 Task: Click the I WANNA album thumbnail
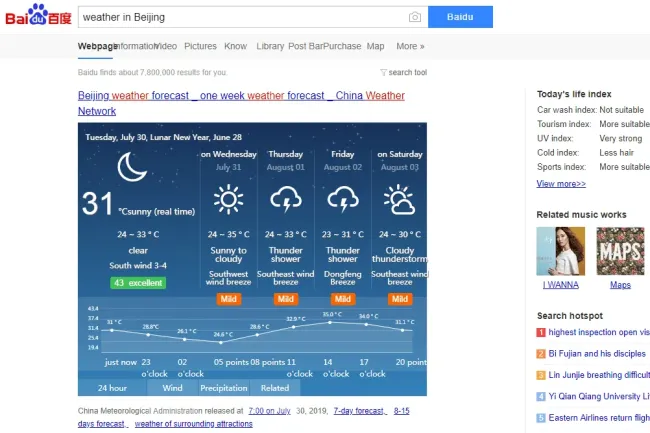click(x=561, y=251)
